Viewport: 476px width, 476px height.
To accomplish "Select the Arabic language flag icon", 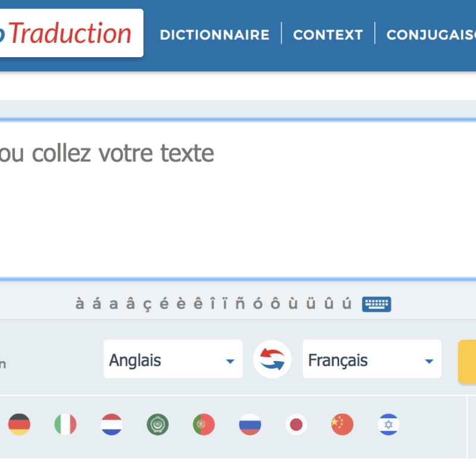I will (x=158, y=424).
